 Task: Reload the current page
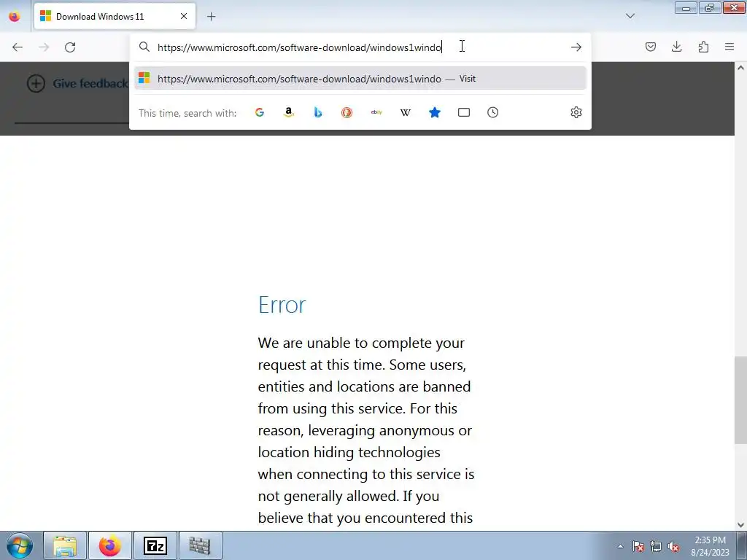coord(70,47)
